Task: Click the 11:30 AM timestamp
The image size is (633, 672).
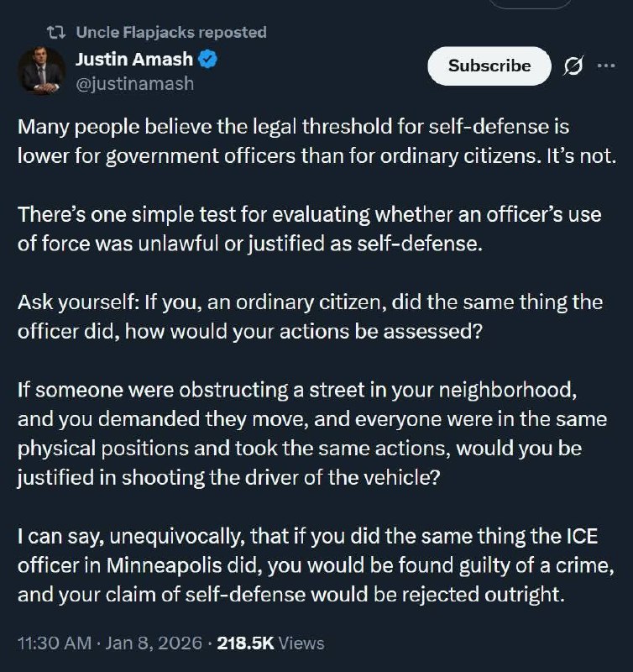Action: pos(53,643)
